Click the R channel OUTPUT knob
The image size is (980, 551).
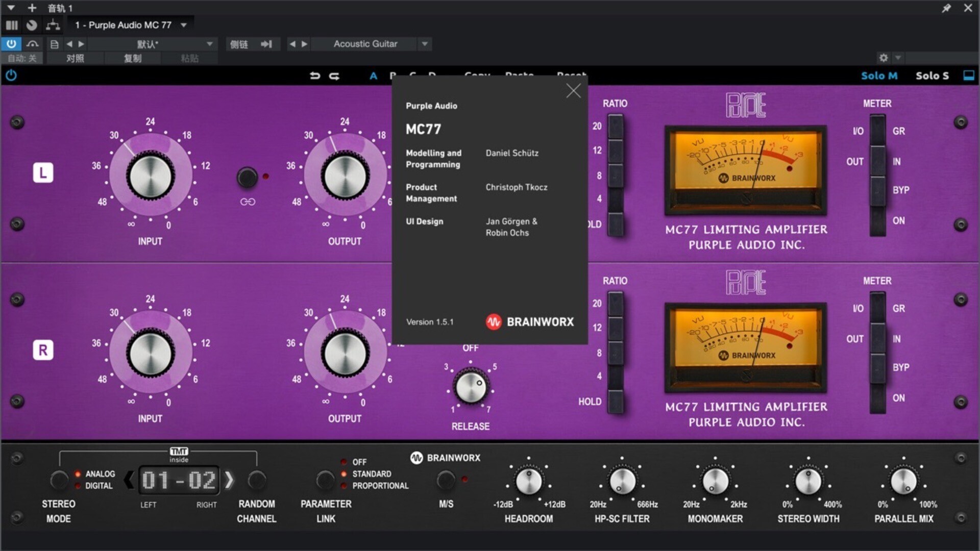[x=345, y=354]
